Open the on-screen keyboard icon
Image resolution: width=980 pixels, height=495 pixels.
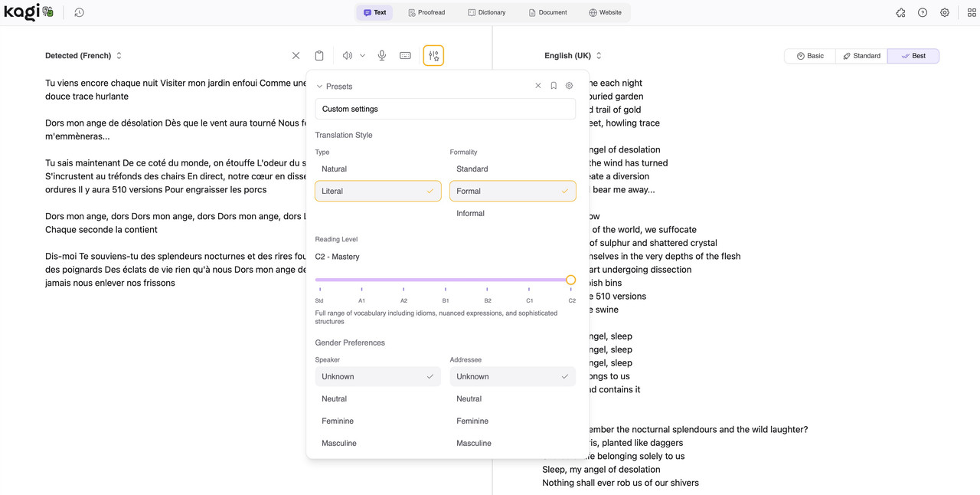tap(405, 55)
